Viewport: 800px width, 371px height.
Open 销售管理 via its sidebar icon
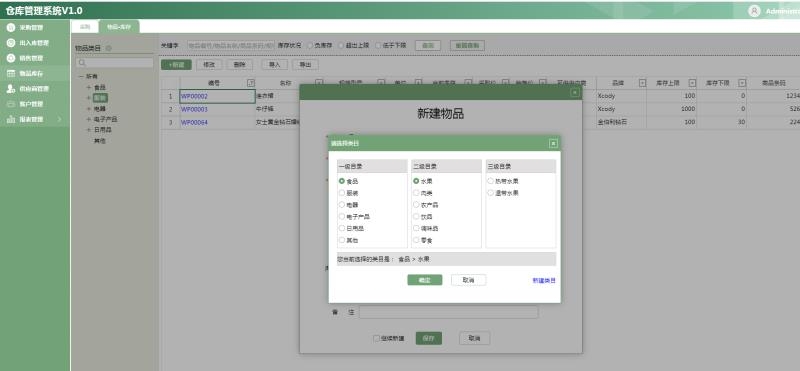11,58
